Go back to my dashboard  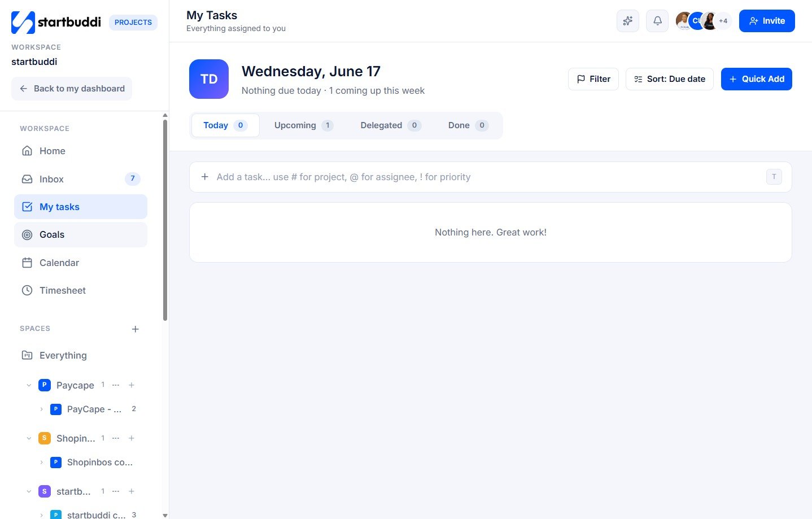[72, 89]
